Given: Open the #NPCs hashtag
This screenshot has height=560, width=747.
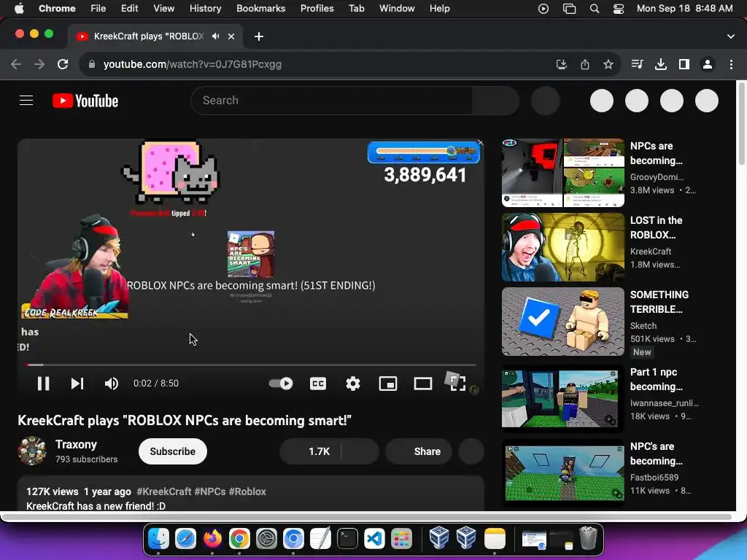Looking at the screenshot, I should pos(209,491).
